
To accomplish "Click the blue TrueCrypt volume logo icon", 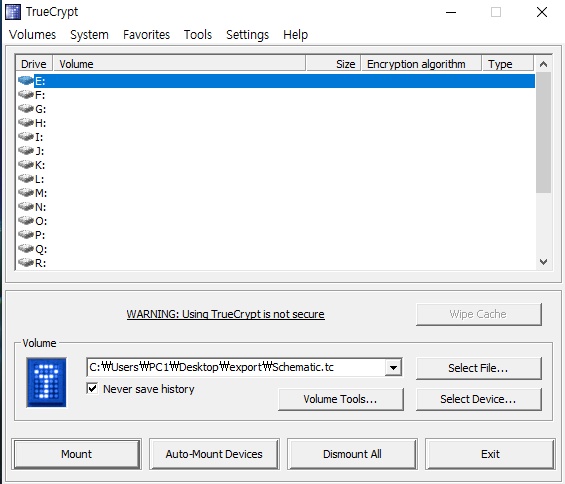I will click(46, 382).
